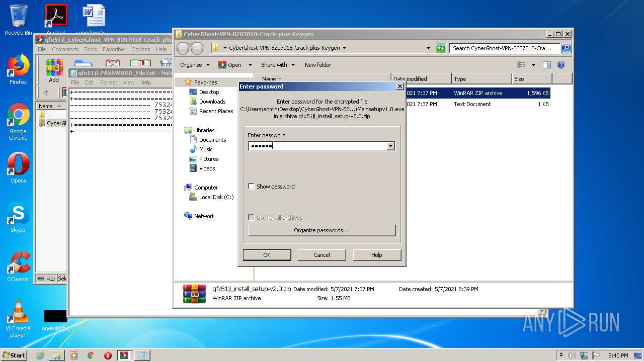Expand the password history dropdown

click(x=390, y=146)
